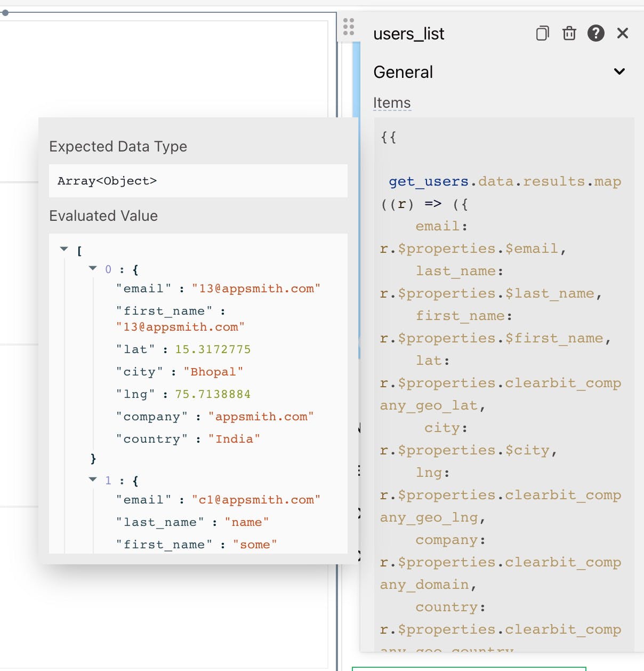
Task: Collapse the General section chevron
Action: 619,71
